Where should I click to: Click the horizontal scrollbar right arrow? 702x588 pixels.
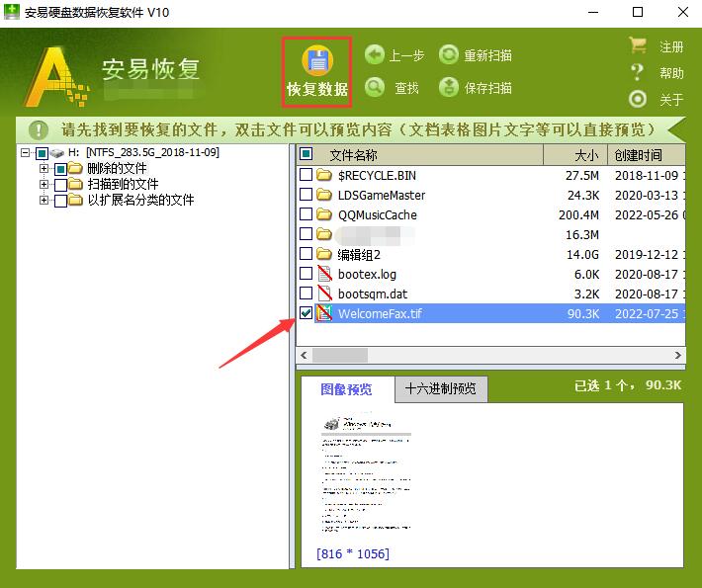click(678, 356)
